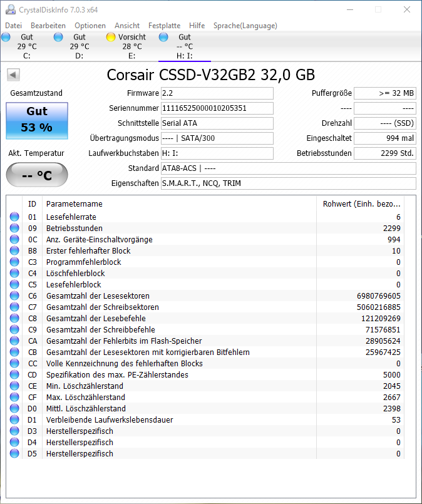Click status icon for Spezifikation des max. PE-Zählerstandes
Viewport: 422px width, 504px height.
click(x=14, y=374)
